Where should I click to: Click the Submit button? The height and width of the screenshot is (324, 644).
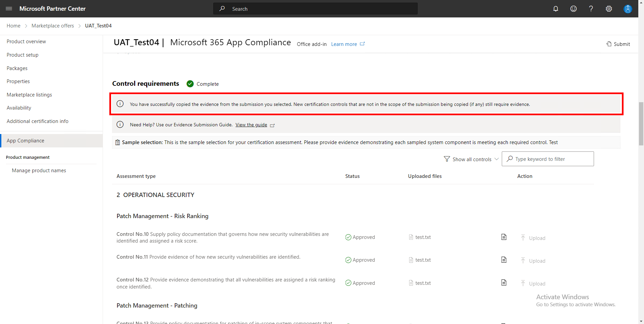618,44
